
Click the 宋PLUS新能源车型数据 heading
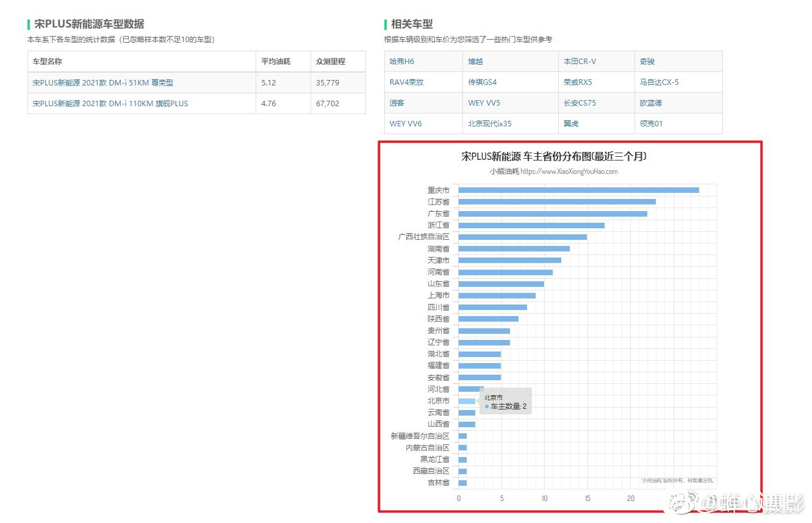point(89,24)
